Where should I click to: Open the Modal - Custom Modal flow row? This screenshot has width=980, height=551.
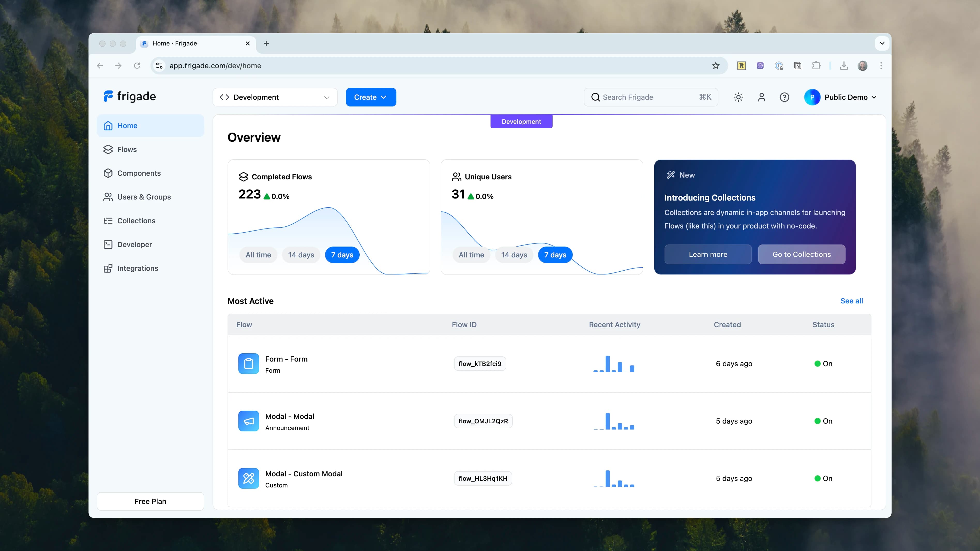point(549,478)
